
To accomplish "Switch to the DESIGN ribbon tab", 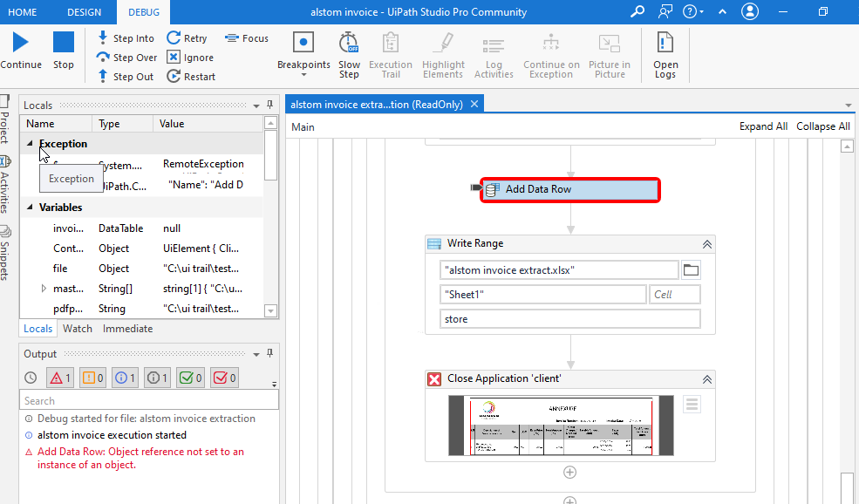I will coord(84,12).
